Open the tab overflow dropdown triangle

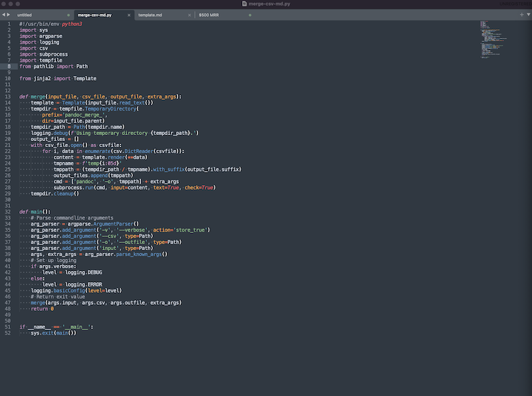coord(529,14)
